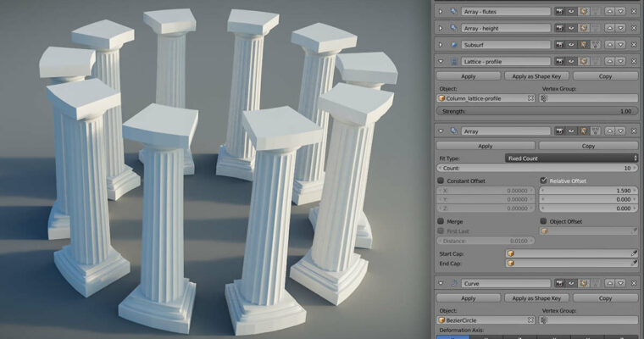Clear the Column_lattice-profile object field
The width and height of the screenshot is (644, 339).
point(530,98)
